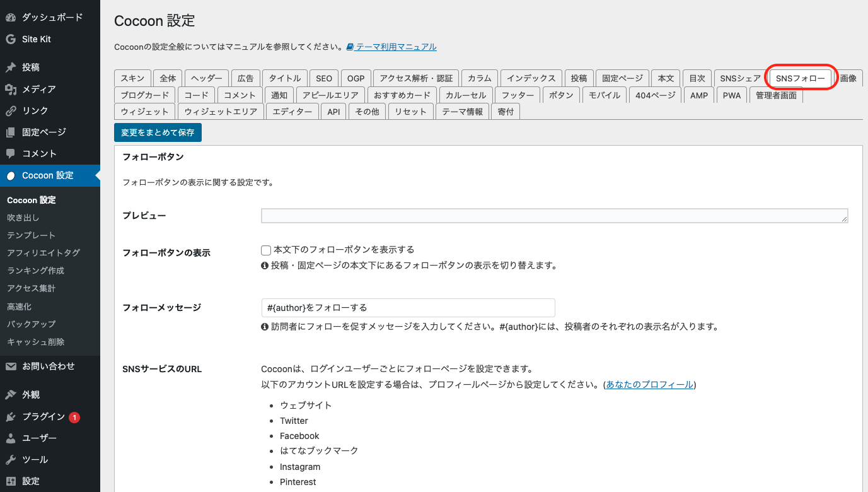Open ランキング作成 submenu item
The image size is (868, 492).
point(35,271)
